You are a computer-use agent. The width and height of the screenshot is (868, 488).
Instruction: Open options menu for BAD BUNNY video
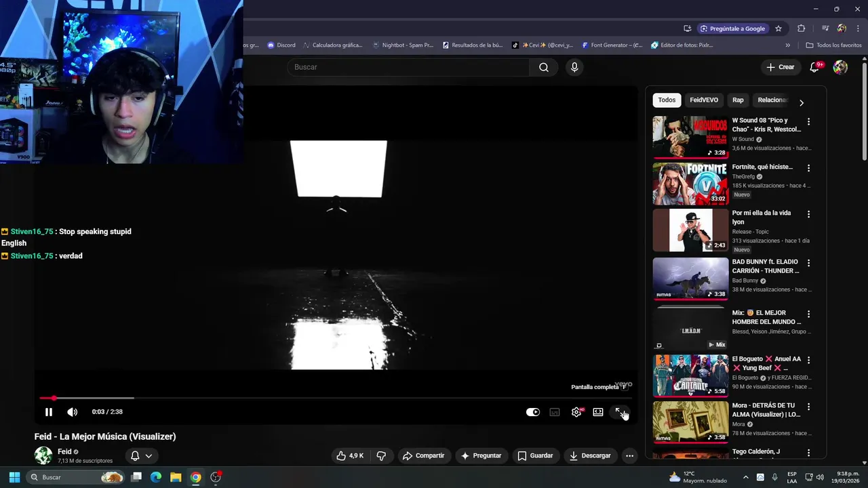click(808, 262)
